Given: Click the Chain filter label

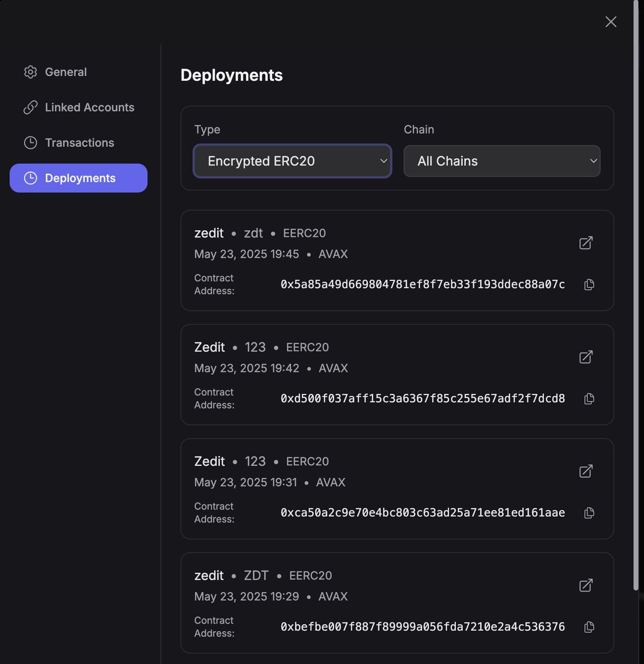Looking at the screenshot, I should [x=419, y=129].
